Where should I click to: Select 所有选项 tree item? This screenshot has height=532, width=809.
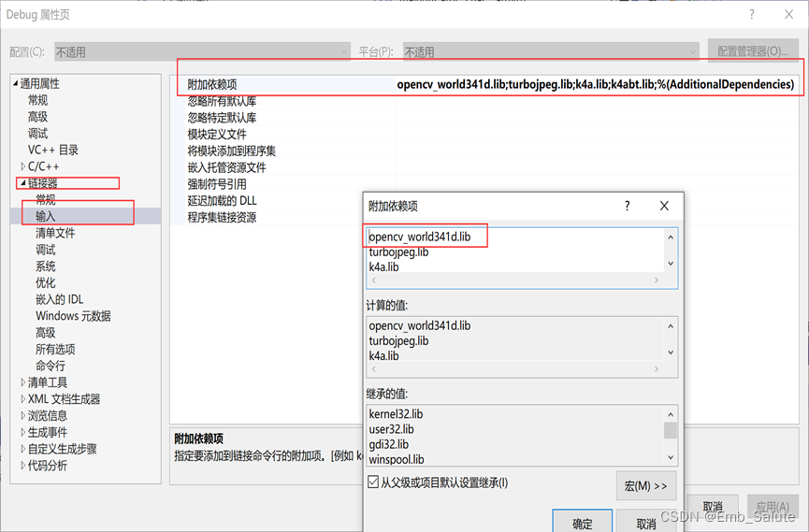[55, 350]
